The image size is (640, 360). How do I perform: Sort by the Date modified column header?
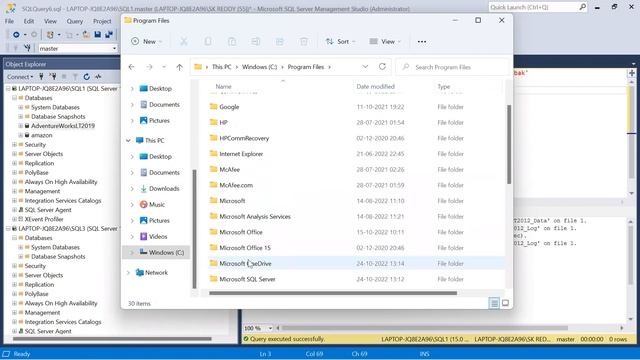[375, 87]
